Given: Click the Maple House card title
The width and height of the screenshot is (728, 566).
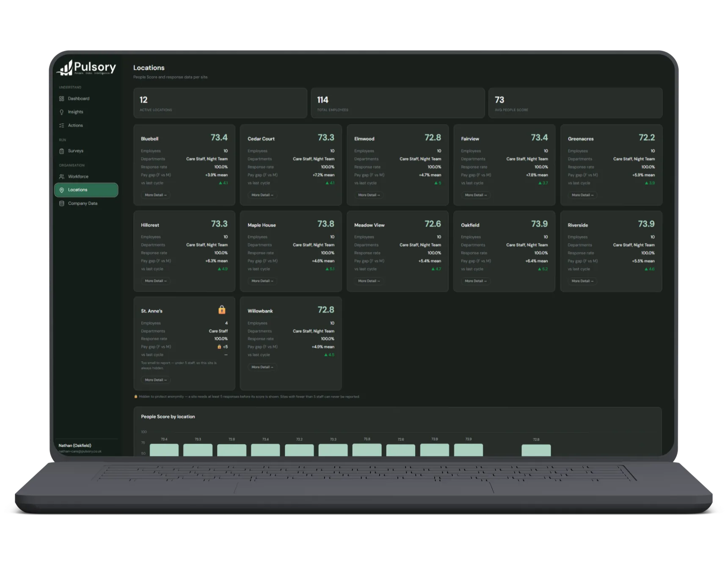Looking at the screenshot, I should (x=262, y=225).
